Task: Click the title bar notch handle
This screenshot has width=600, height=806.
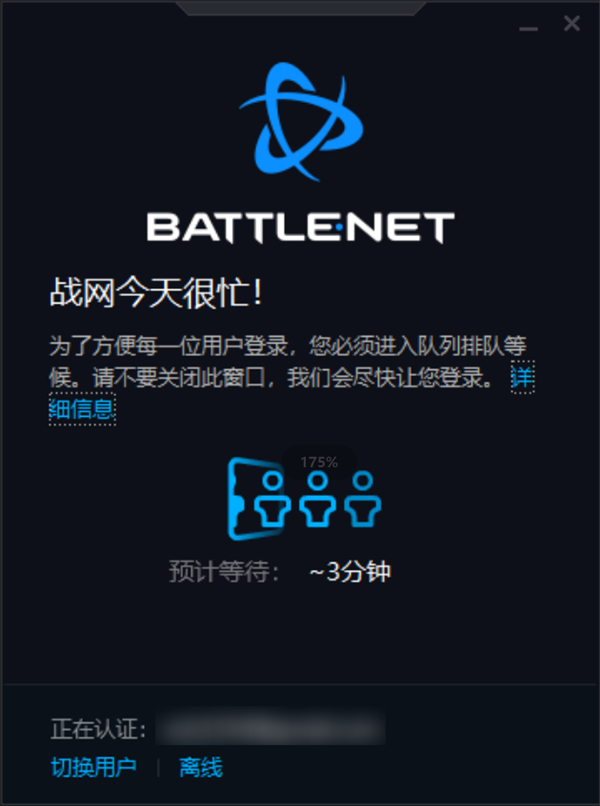Action: [x=300, y=8]
